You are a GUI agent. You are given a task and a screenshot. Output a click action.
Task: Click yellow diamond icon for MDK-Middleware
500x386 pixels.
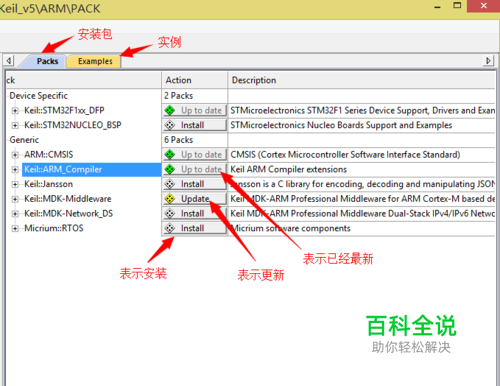[170, 199]
